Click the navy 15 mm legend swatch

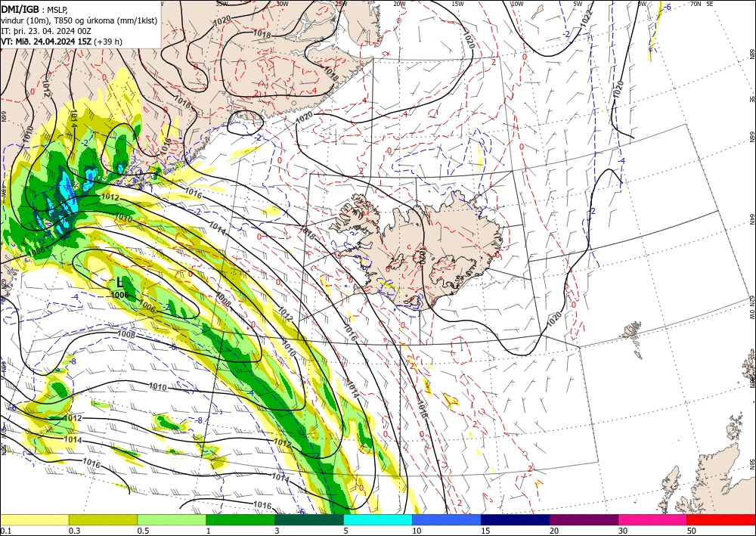click(516, 519)
